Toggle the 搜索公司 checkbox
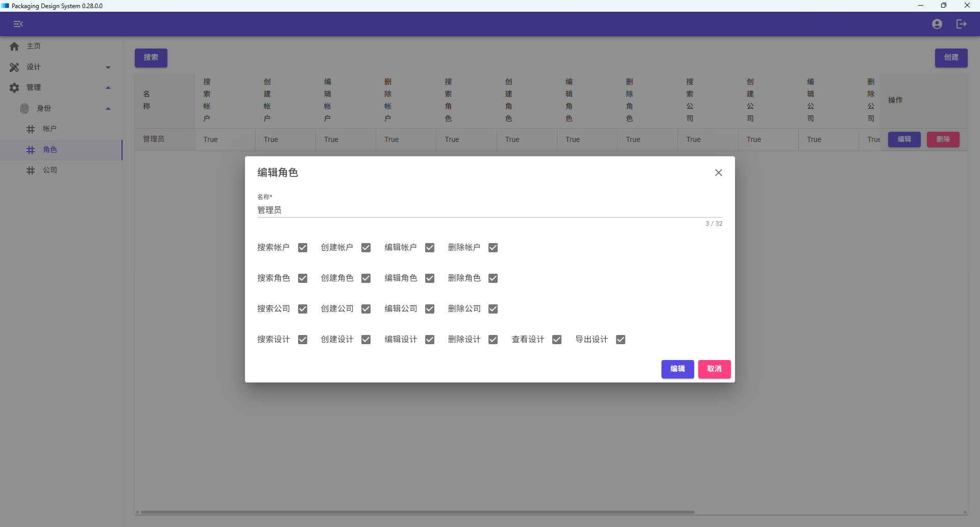The image size is (980, 527). point(303,309)
